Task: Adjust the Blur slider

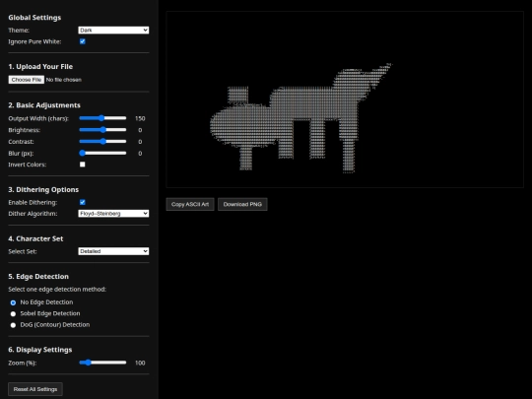Action: pyautogui.click(x=102, y=153)
